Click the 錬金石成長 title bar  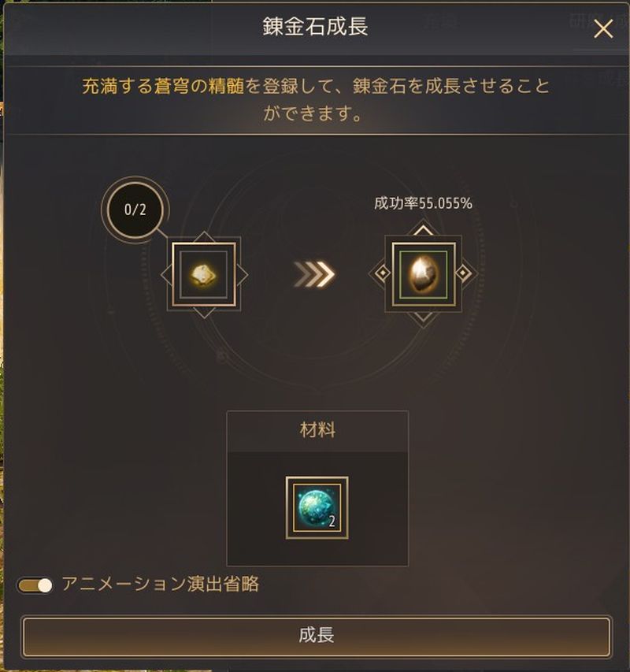[315, 27]
